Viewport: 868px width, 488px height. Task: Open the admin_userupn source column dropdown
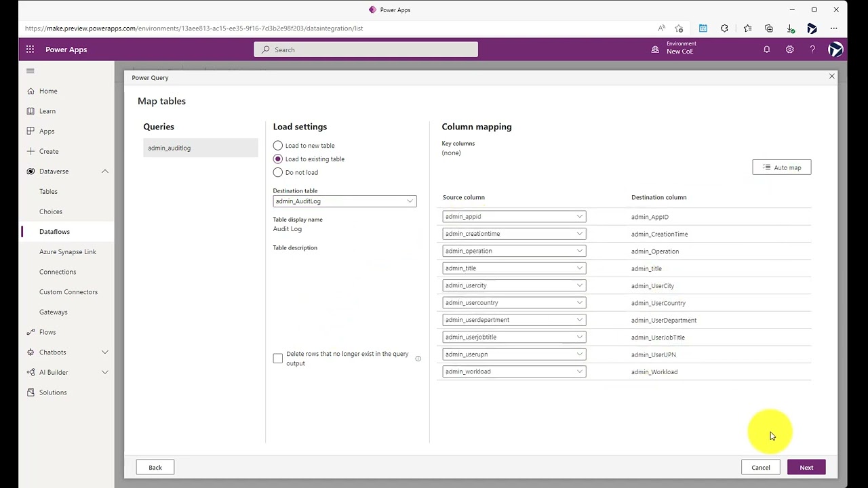(514, 354)
